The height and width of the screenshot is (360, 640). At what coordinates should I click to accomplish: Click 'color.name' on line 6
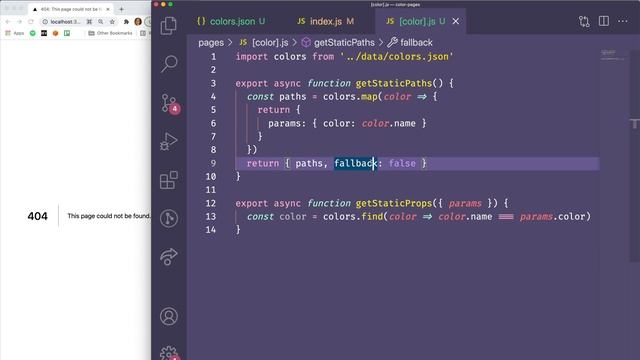[389, 123]
